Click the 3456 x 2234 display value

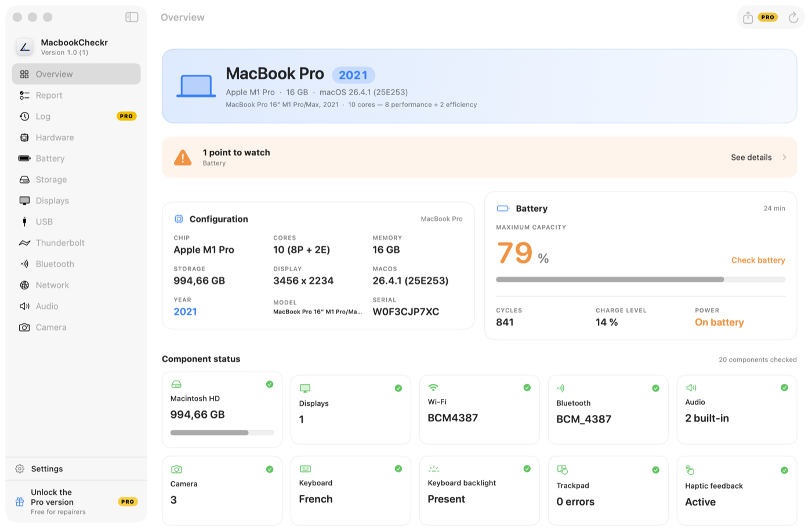pos(303,281)
